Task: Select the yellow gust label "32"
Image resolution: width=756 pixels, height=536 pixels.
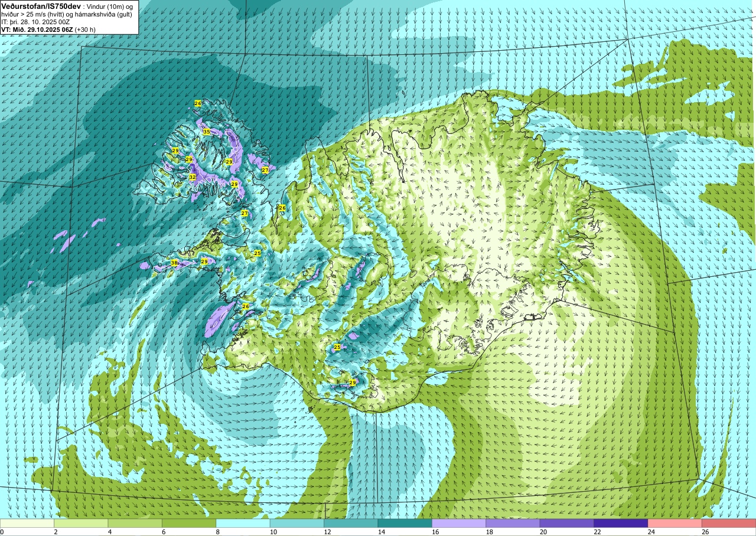Action: [x=193, y=177]
